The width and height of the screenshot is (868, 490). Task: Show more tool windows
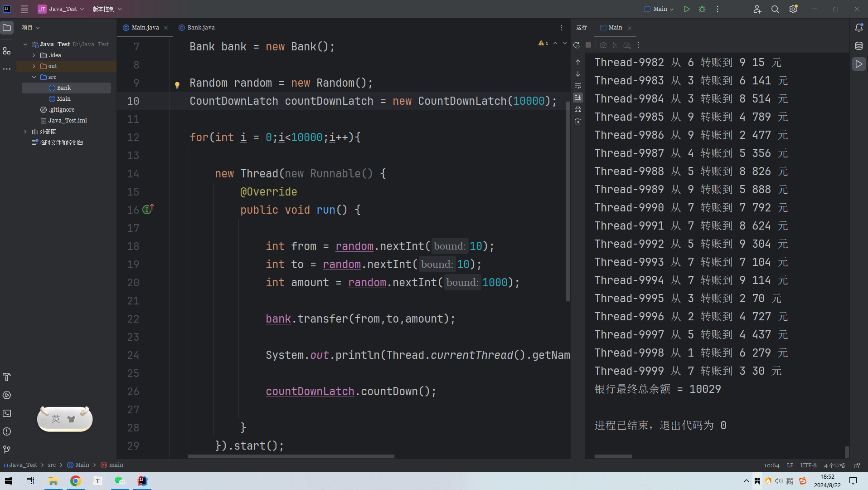click(x=7, y=69)
